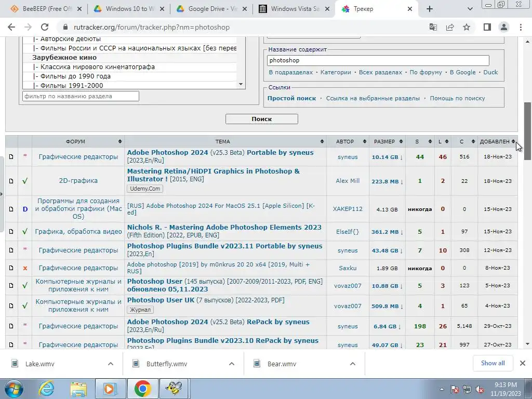Open Ссылка на выбранные разделы link
Viewport: 532px width, 399px height.
tap(373, 98)
